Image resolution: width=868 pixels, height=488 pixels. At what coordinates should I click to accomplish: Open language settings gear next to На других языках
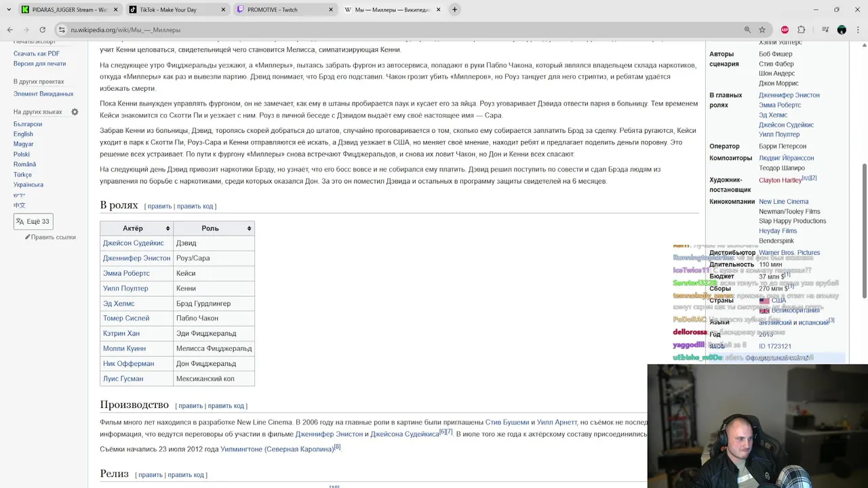[x=75, y=112]
